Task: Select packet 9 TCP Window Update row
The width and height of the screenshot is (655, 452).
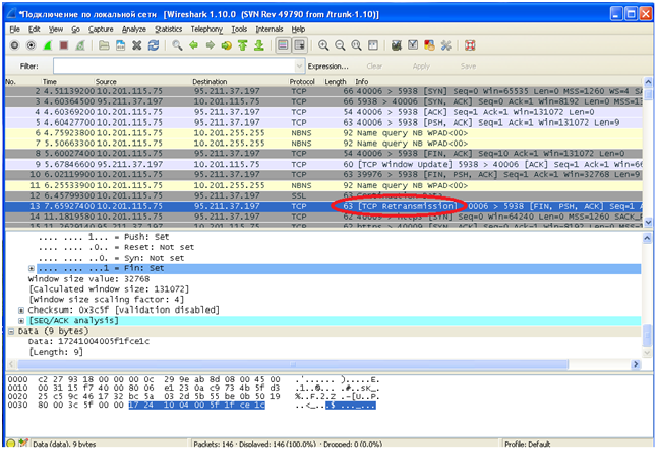Action: (324, 164)
